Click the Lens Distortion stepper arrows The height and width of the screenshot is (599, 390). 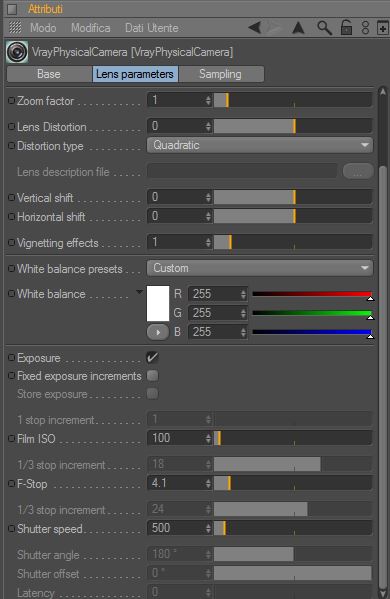pyautogui.click(x=208, y=126)
